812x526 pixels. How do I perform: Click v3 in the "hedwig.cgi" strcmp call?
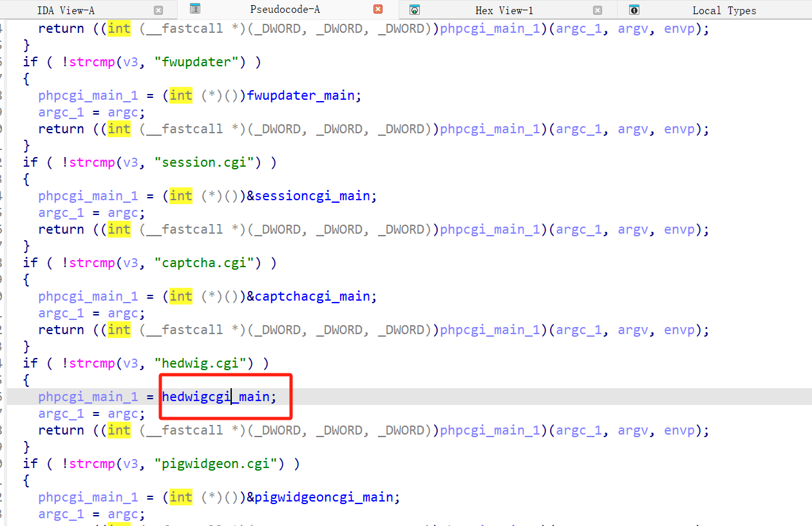pos(131,363)
